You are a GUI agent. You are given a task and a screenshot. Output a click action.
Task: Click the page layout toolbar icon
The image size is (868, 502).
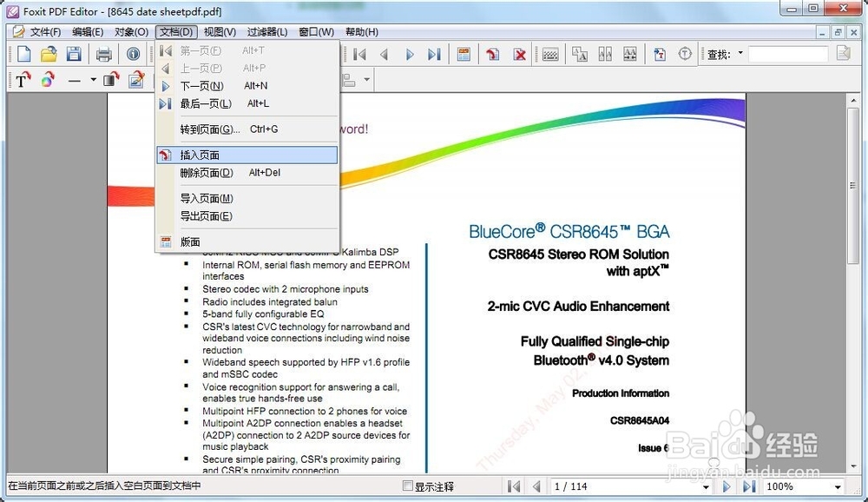point(464,55)
